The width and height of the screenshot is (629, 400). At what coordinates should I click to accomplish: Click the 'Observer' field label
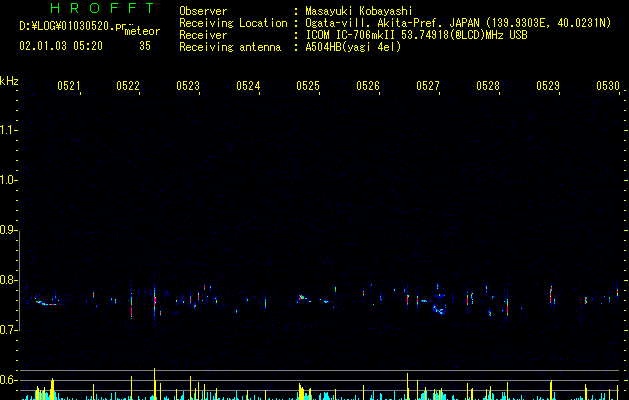203,11
